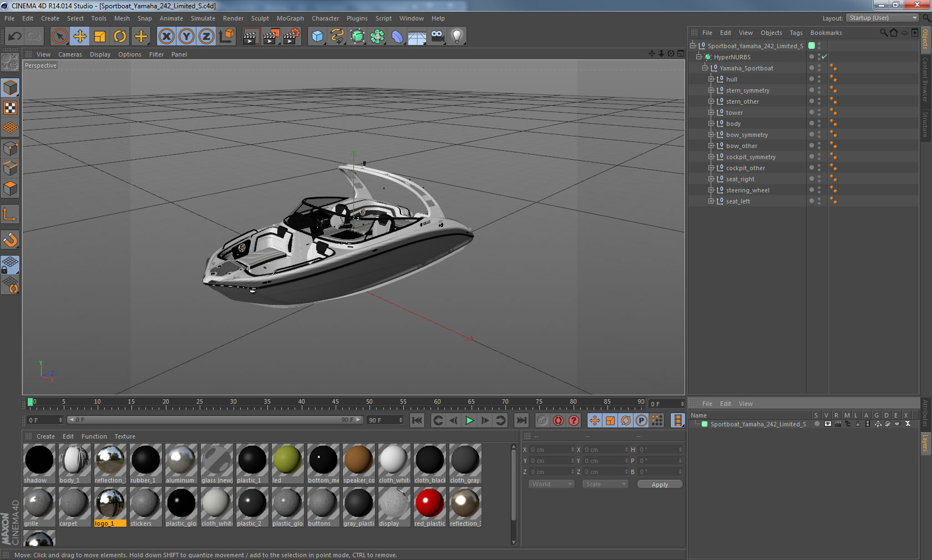Collapse the HyperNURBS tree node

[x=699, y=57]
